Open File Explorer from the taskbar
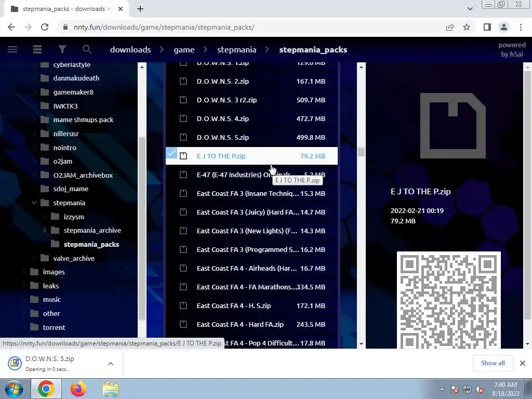Image resolution: width=532 pixels, height=399 pixels. (x=111, y=390)
